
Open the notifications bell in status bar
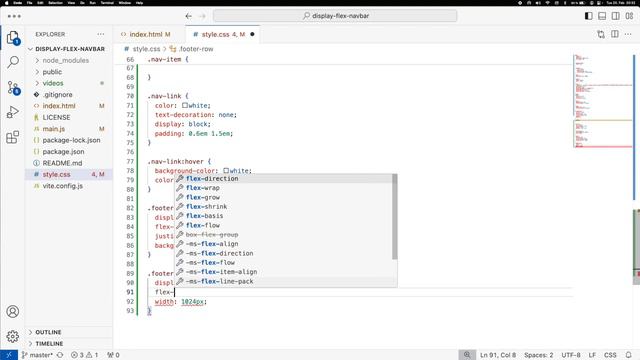629,355
